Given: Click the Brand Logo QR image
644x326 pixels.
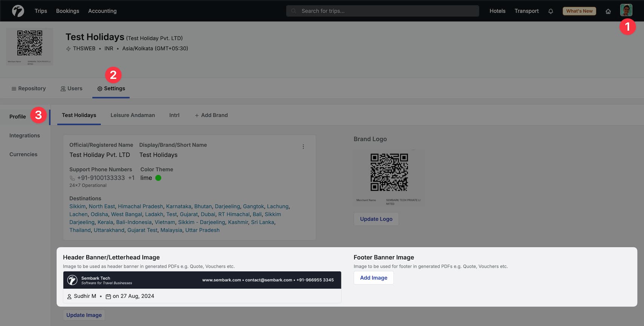Looking at the screenshot, I should [389, 177].
